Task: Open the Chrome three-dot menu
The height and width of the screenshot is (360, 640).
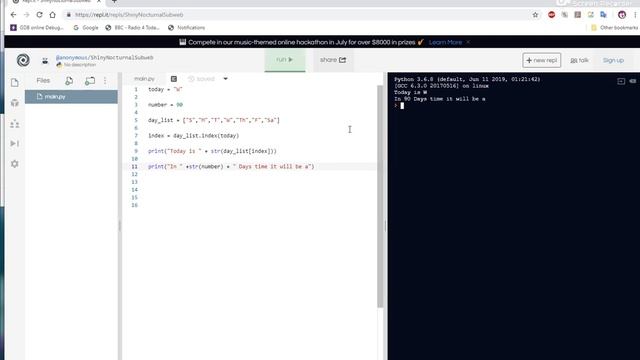Action: tap(635, 15)
